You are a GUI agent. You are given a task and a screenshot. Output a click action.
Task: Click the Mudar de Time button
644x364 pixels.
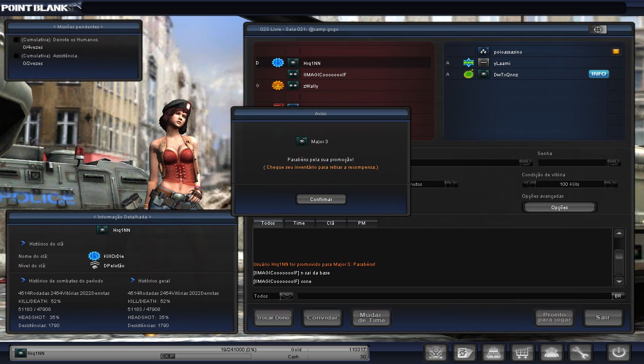tap(371, 318)
